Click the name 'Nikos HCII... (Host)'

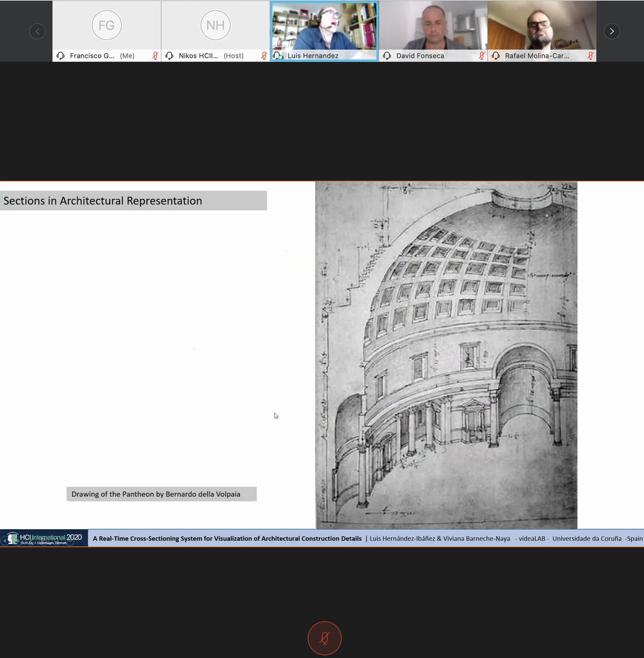(x=211, y=55)
